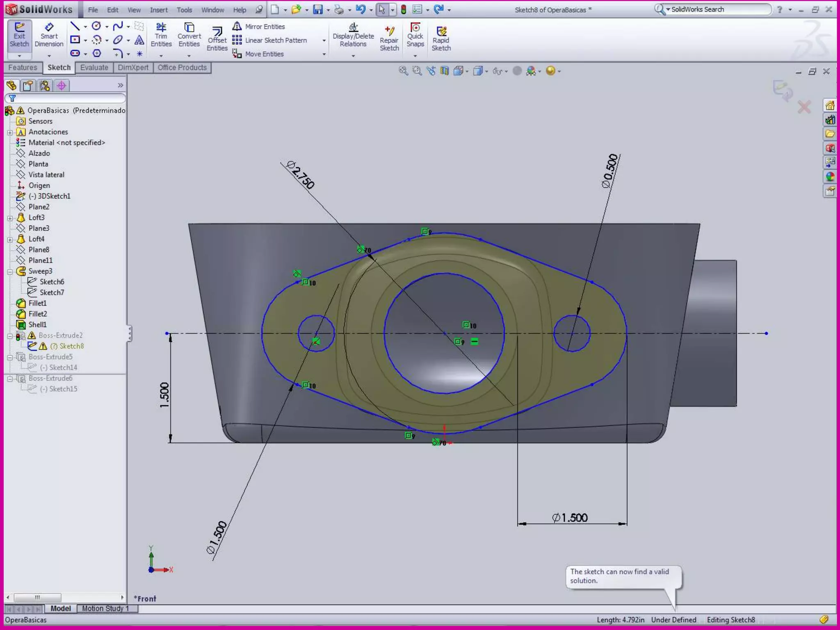Click the Convert Entities icon
Viewport: 840px width, 630px height.
pyautogui.click(x=189, y=35)
